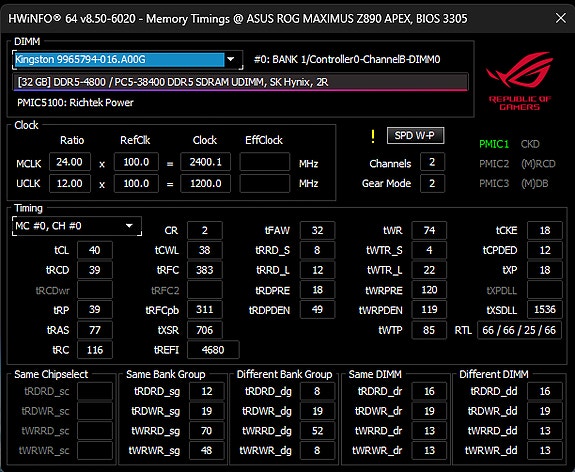The height and width of the screenshot is (472, 575).
Task: Click the DDR5-4800 module description bar
Action: pos(241,82)
